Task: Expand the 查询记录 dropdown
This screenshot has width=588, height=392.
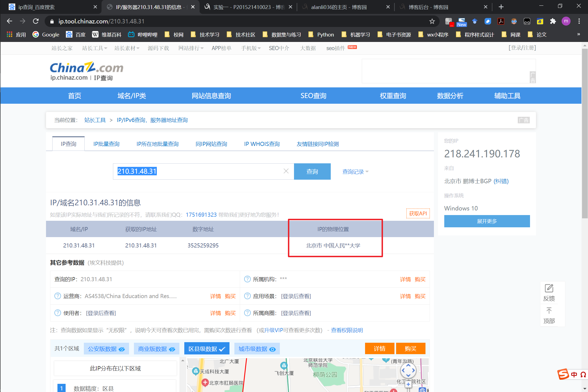Action: point(355,172)
